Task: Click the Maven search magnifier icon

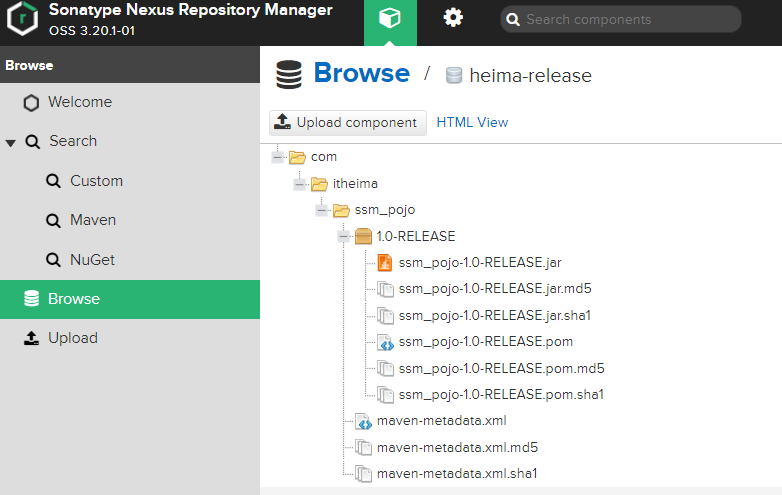Action: [x=53, y=220]
